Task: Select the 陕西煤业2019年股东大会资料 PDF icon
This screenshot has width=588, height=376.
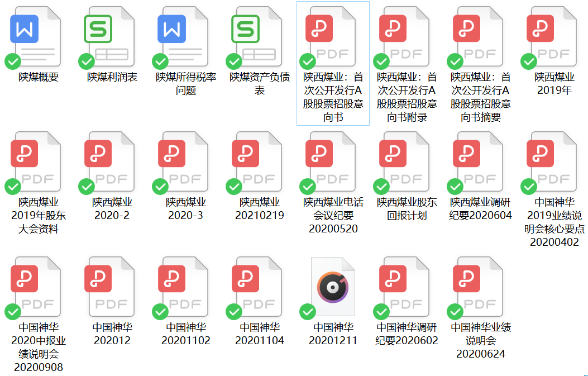Action: click(36, 161)
